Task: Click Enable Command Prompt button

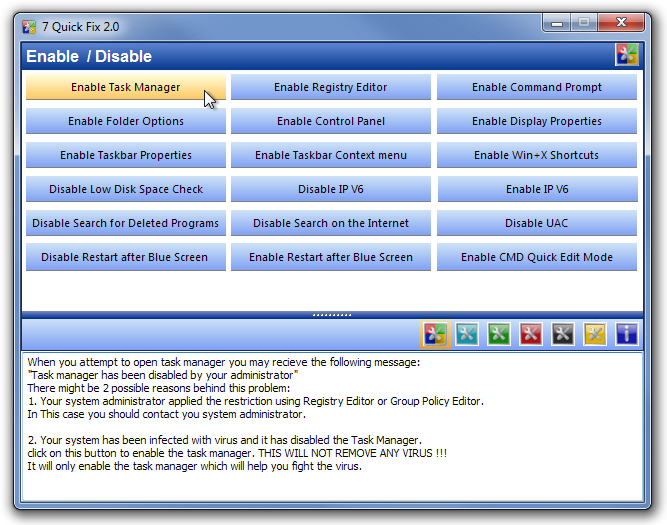Action: click(x=537, y=87)
